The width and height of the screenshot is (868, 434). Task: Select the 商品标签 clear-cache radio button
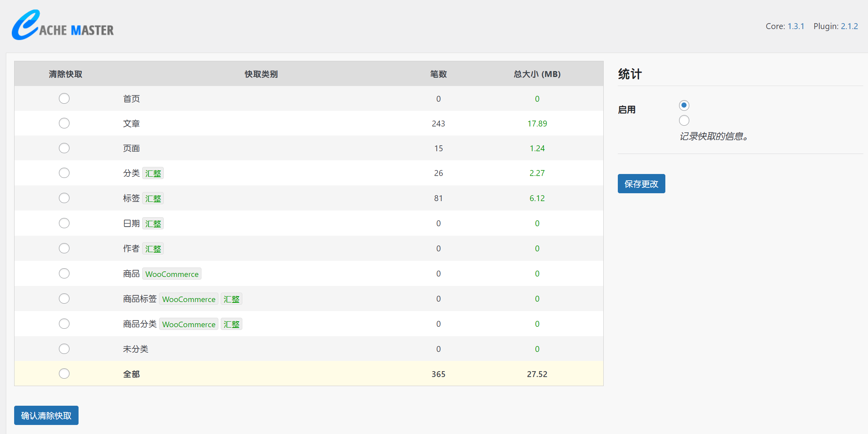(x=64, y=298)
